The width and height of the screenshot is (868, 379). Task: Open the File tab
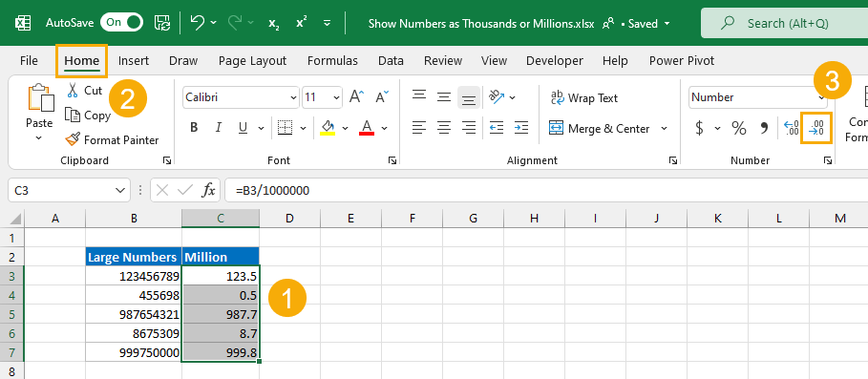[29, 61]
